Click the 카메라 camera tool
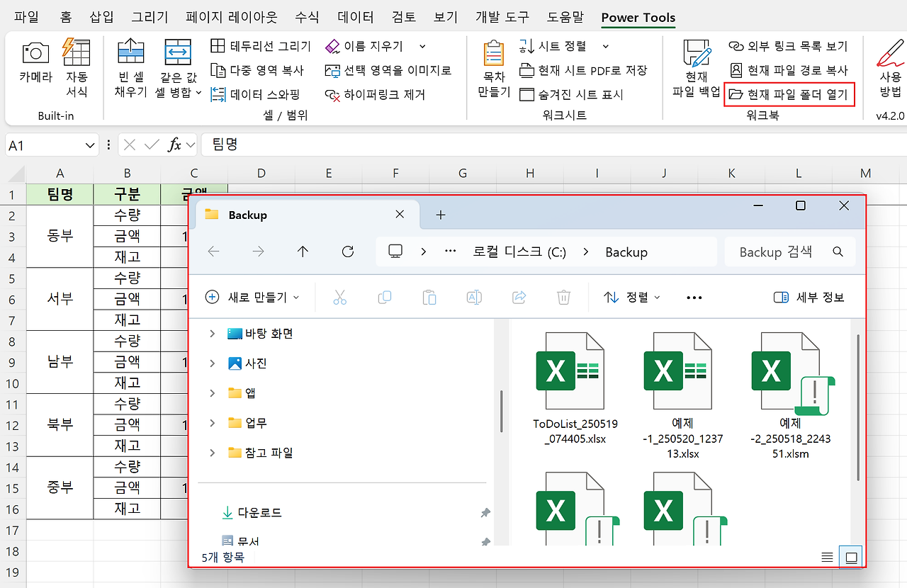 click(35, 62)
